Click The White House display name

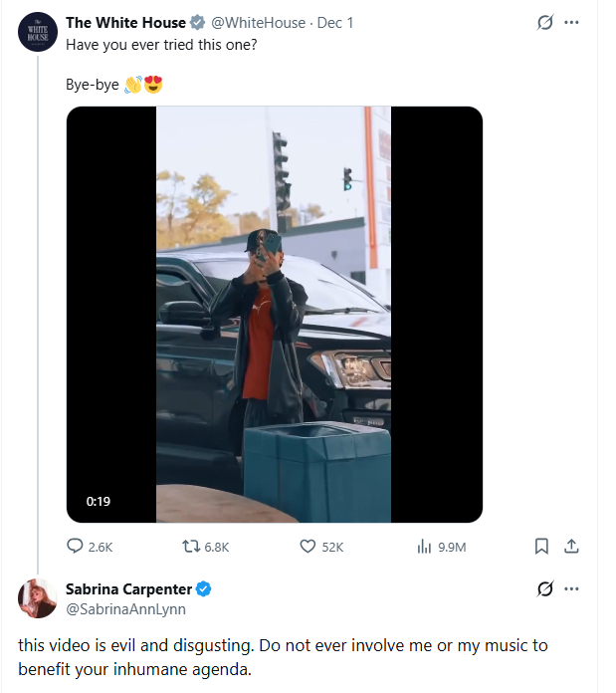[x=125, y=23]
